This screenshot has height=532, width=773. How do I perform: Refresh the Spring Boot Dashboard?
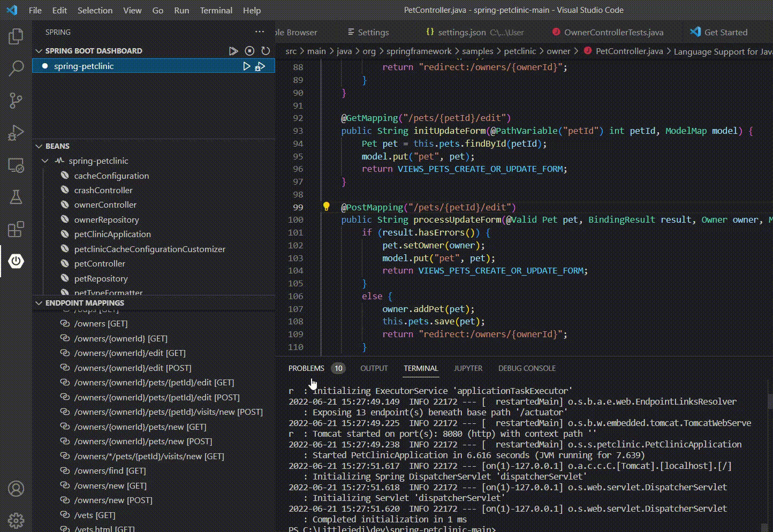(x=266, y=51)
